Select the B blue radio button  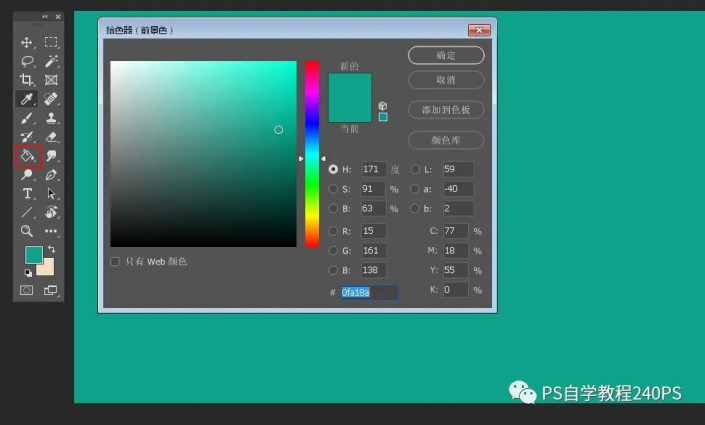[x=333, y=270]
